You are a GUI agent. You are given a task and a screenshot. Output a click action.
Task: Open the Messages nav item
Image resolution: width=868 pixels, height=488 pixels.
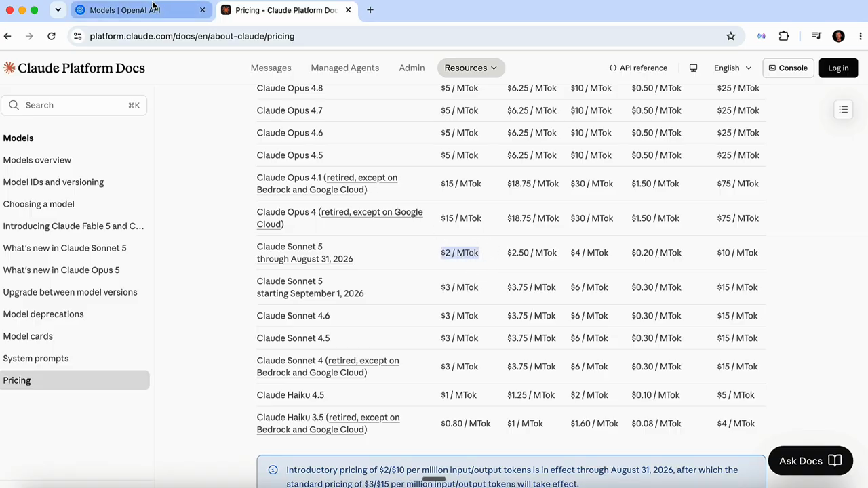[271, 68]
